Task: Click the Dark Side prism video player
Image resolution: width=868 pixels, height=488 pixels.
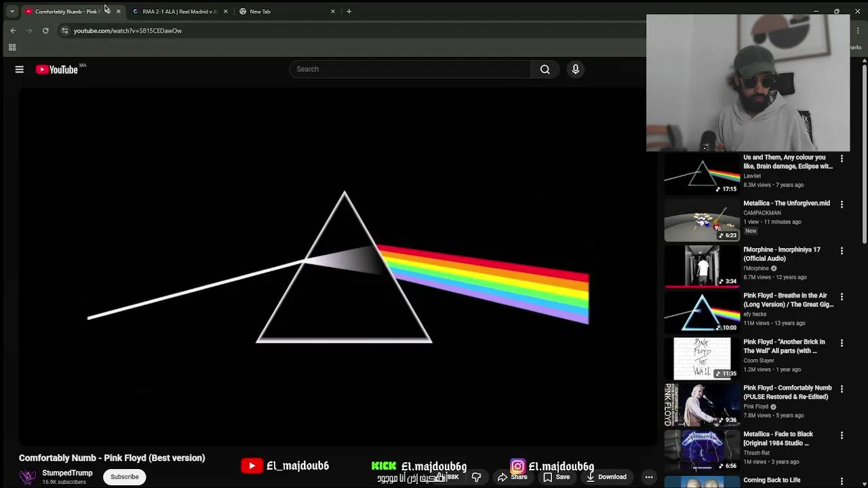Action: 338,267
